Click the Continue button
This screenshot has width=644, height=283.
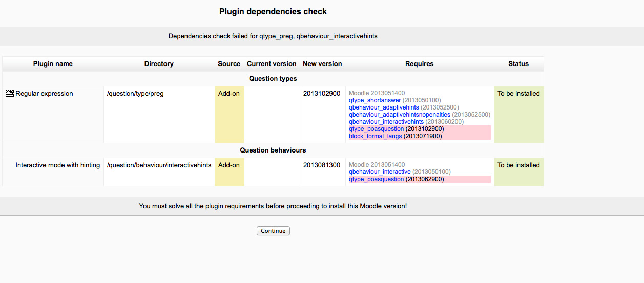coord(273,231)
